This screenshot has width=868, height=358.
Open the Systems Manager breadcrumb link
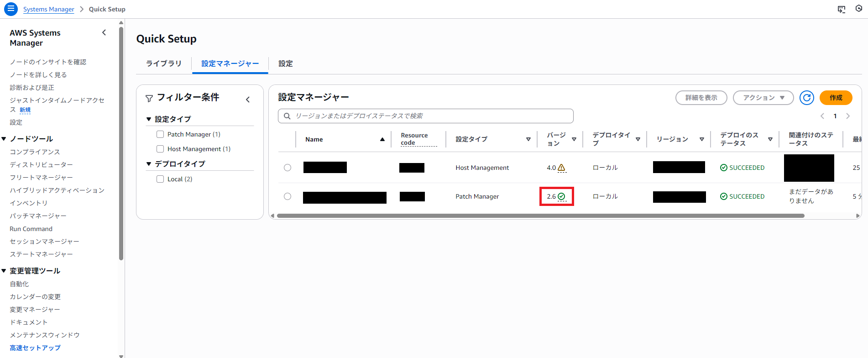(x=48, y=9)
